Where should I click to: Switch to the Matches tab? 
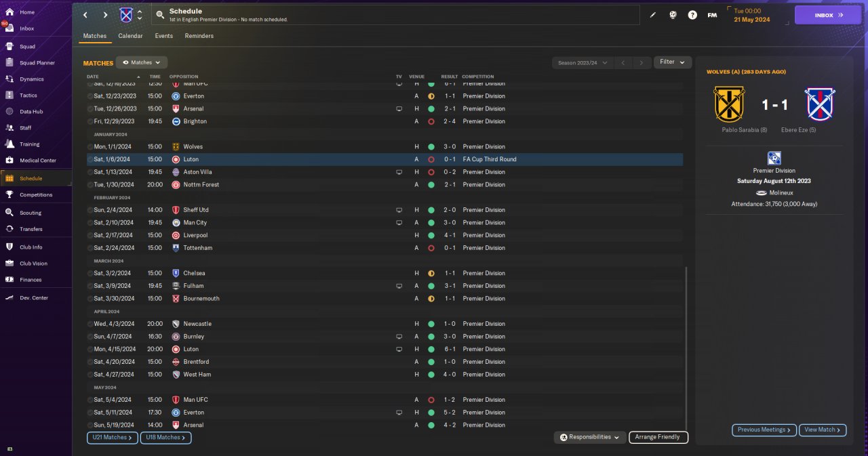coord(94,36)
